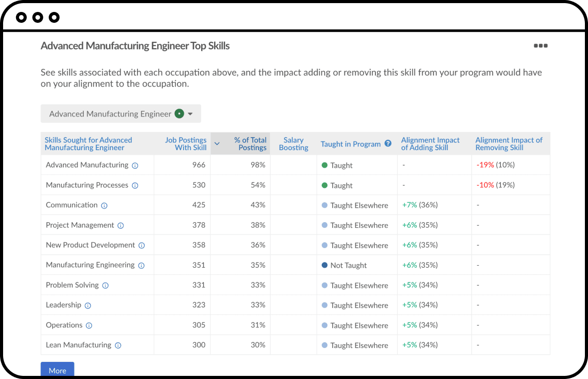Open info icon for Communication skill
588x379 pixels.
(x=104, y=206)
